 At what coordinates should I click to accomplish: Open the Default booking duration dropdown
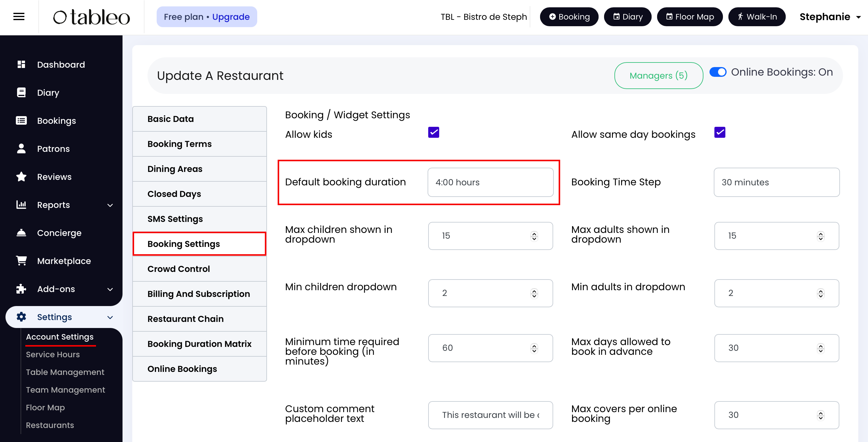coord(490,182)
